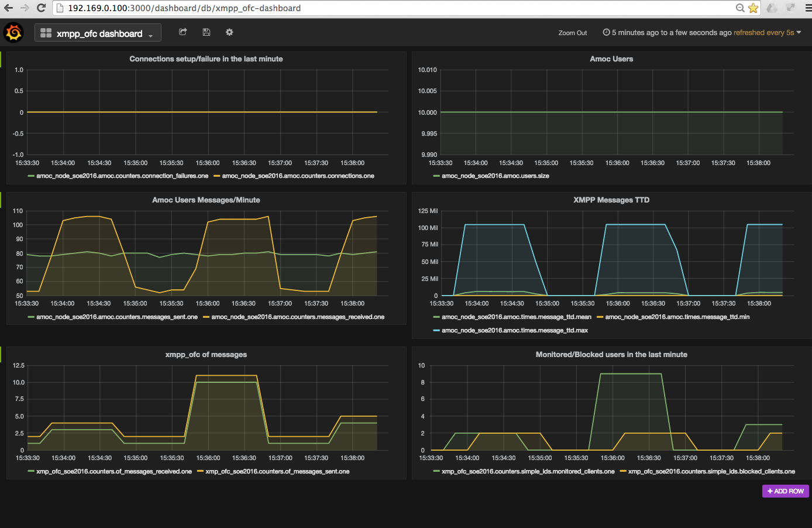Toggle message_ttd.max legend series
The width and height of the screenshot is (812, 528).
(x=515, y=331)
